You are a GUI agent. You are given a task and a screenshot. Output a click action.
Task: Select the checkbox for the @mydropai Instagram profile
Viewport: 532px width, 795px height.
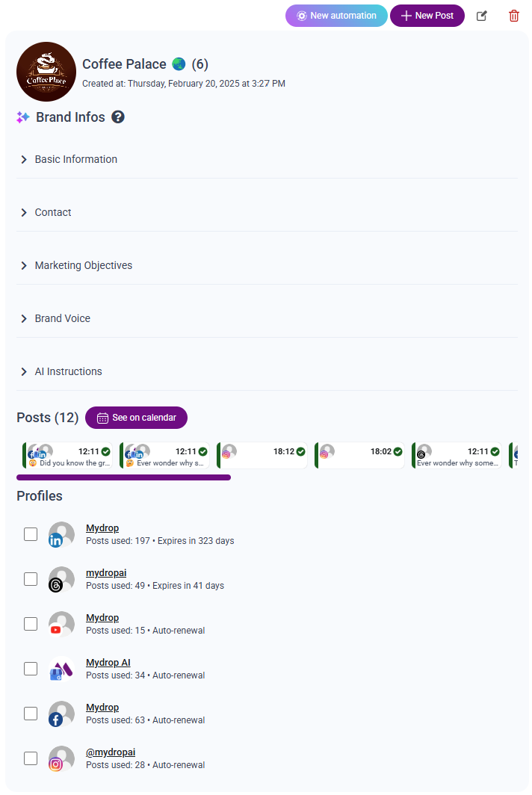30,758
